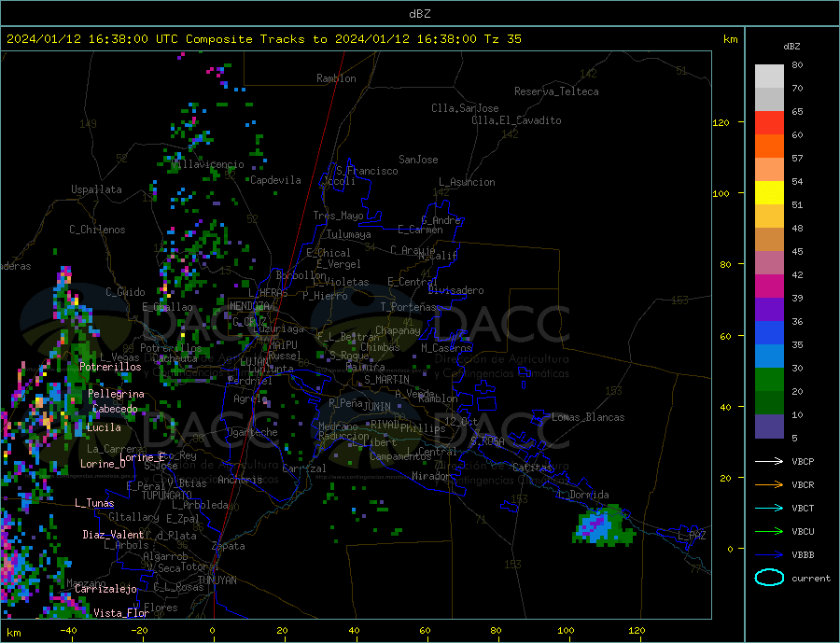This screenshot has height=643, width=840.
Task: Click the Zapata map label
Action: pyautogui.click(x=229, y=547)
